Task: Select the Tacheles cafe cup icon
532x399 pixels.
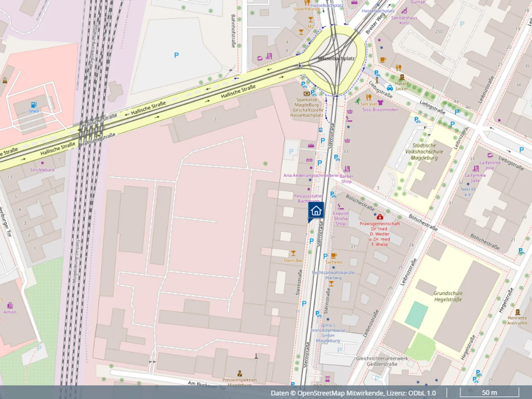Action: [x=334, y=256]
